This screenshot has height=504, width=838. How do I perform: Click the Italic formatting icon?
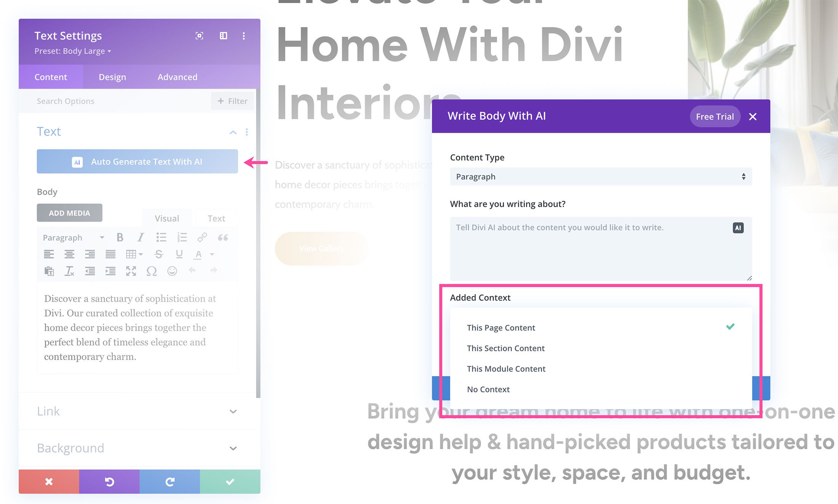pyautogui.click(x=139, y=237)
